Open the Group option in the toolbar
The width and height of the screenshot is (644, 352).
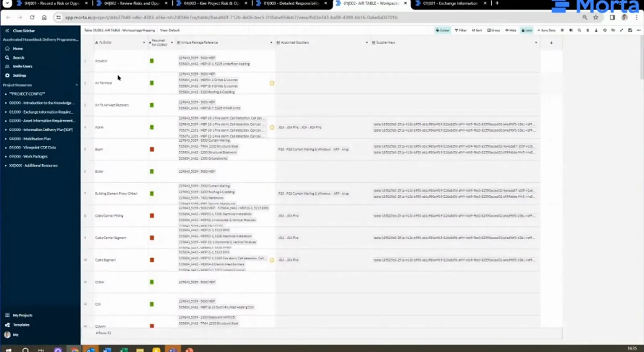click(x=493, y=30)
